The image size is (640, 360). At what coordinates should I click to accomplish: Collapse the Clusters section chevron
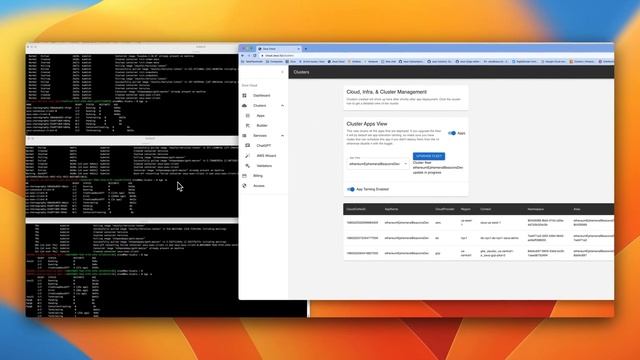[x=282, y=106]
